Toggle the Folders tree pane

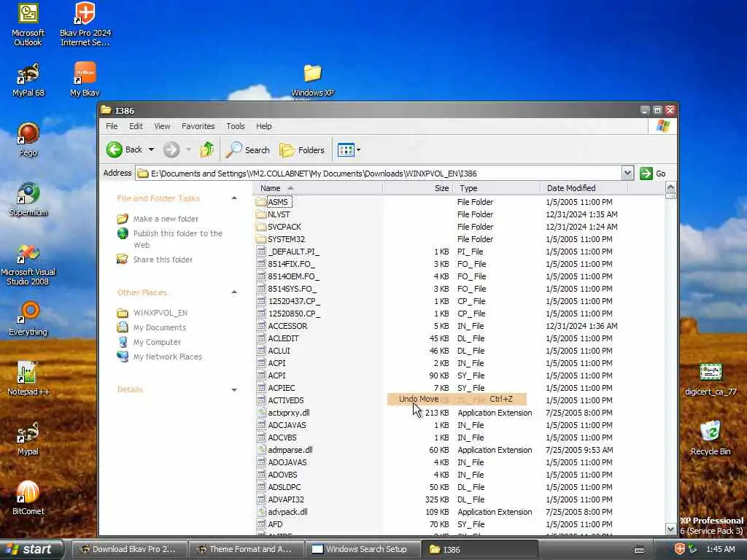301,149
